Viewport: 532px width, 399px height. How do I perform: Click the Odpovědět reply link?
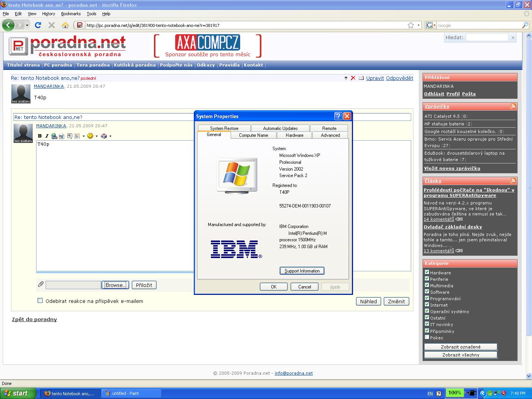pos(399,78)
